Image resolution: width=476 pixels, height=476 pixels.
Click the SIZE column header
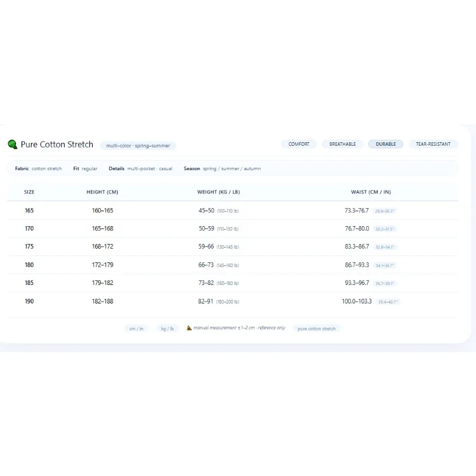point(29,192)
